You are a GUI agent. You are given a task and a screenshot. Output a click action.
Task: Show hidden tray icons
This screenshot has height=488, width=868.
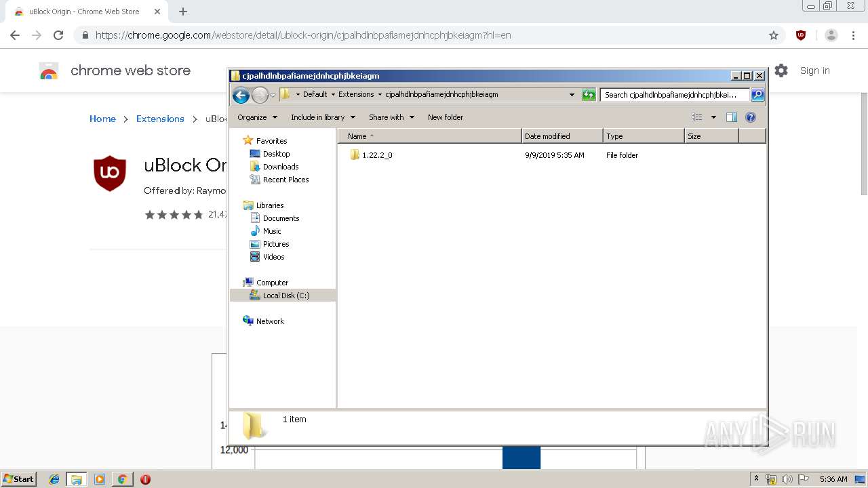(x=756, y=479)
